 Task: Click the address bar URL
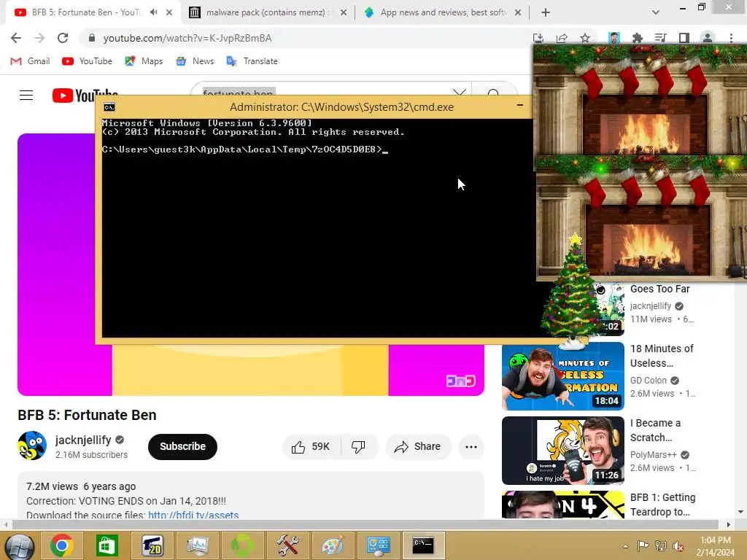[187, 38]
